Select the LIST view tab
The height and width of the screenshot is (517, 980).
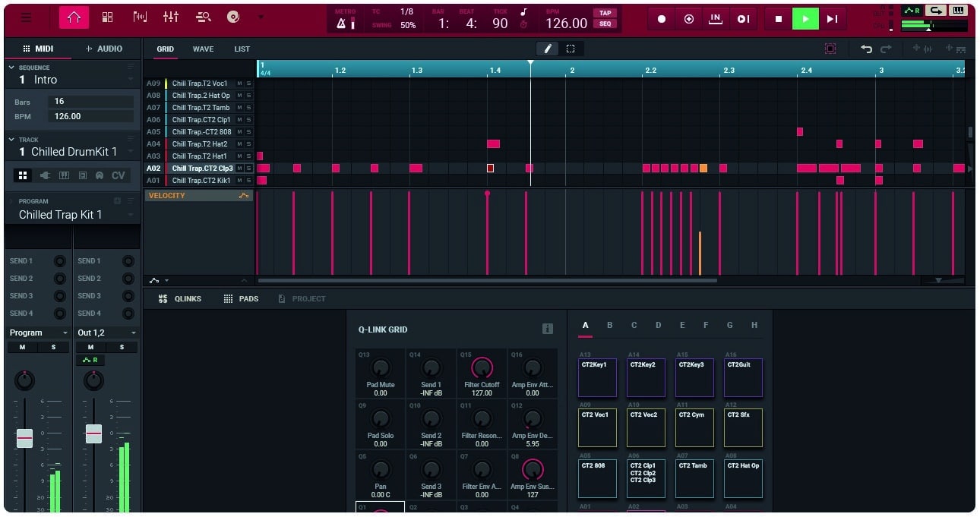click(242, 49)
